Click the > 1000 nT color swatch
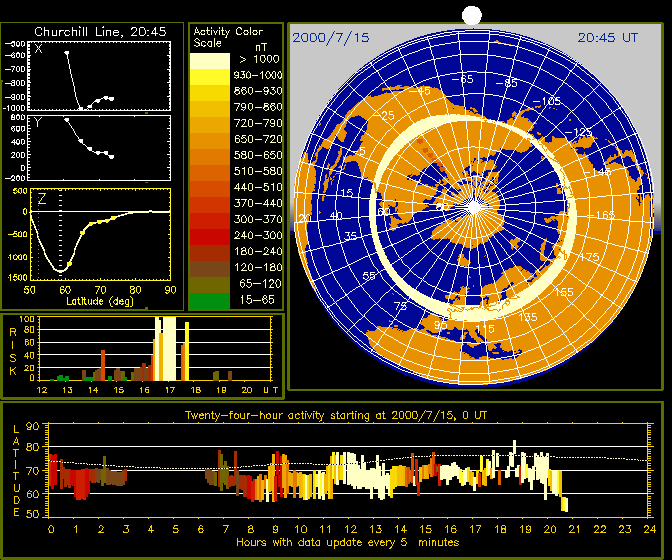The height and width of the screenshot is (560, 672). 208,60
